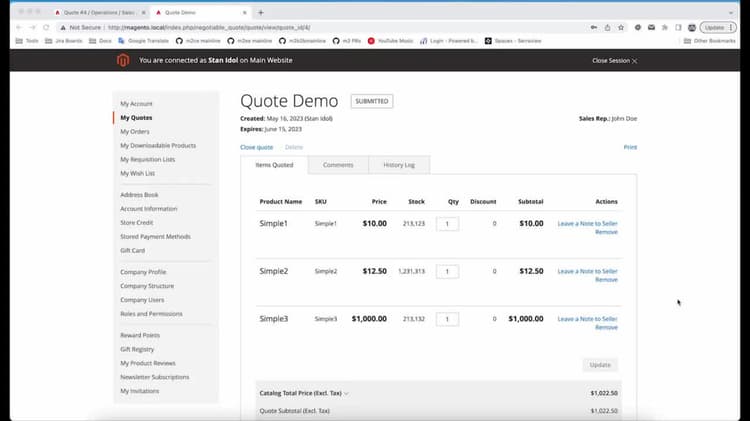Bookmark this page with the star icon
The image size is (750, 421).
(x=621, y=27)
